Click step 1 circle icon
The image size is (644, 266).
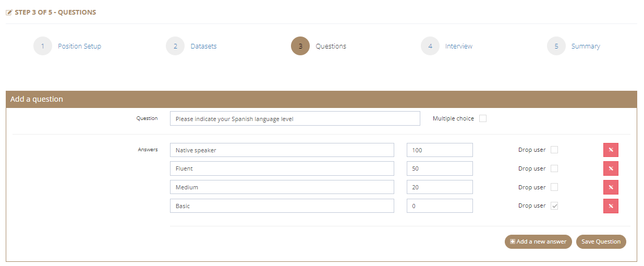pyautogui.click(x=43, y=46)
